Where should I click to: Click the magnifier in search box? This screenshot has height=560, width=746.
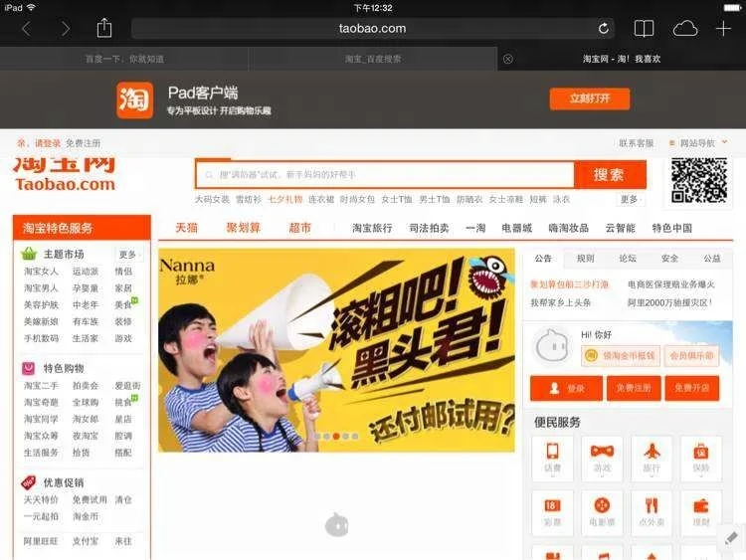coord(209,175)
